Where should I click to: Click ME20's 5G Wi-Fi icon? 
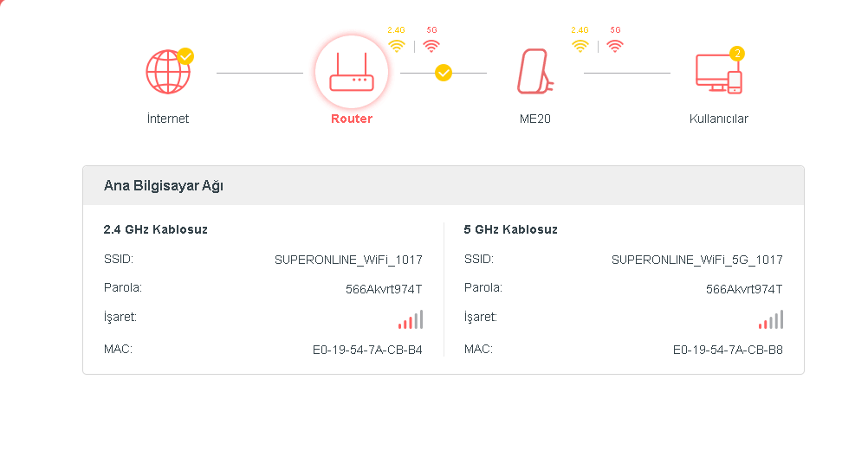(615, 46)
